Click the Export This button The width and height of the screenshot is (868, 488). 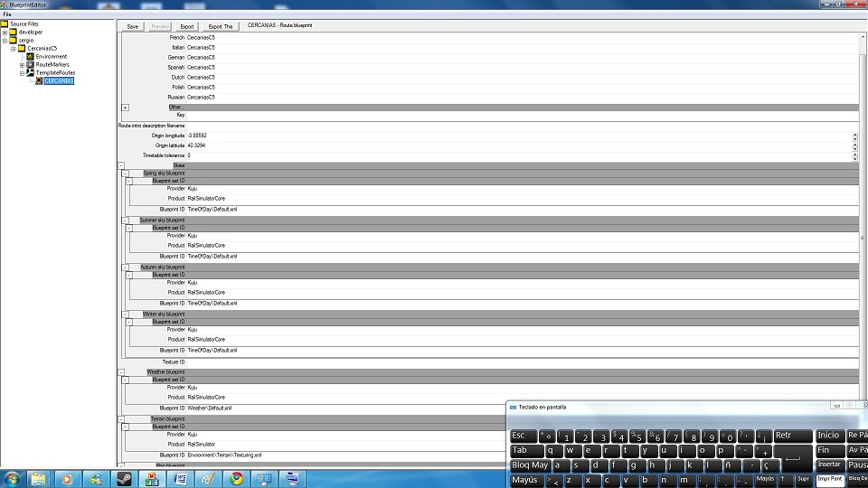point(221,26)
